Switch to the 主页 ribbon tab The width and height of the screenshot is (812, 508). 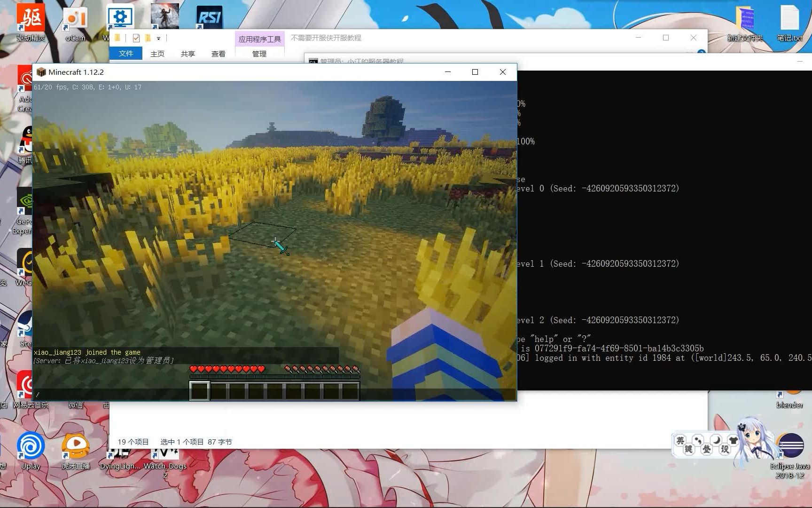(x=157, y=54)
